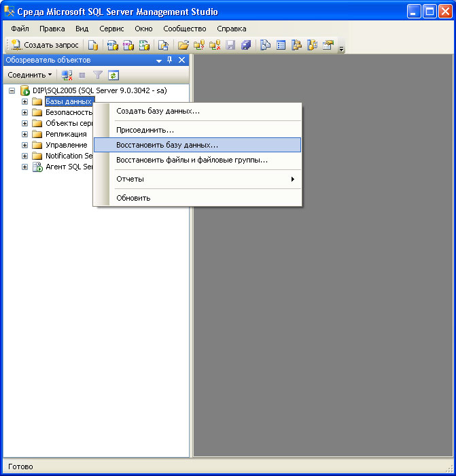Click 'Присоединить...' in the context menu
The image size is (456, 476).
click(145, 129)
